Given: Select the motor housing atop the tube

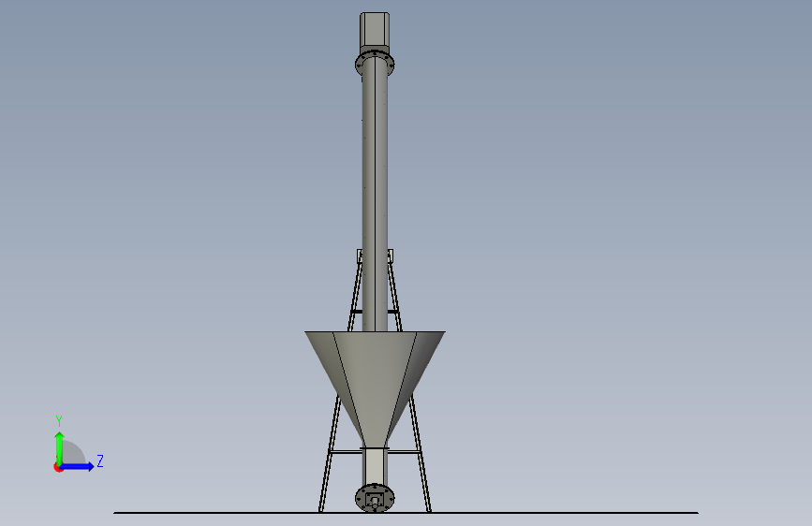Looking at the screenshot, I should (x=375, y=31).
